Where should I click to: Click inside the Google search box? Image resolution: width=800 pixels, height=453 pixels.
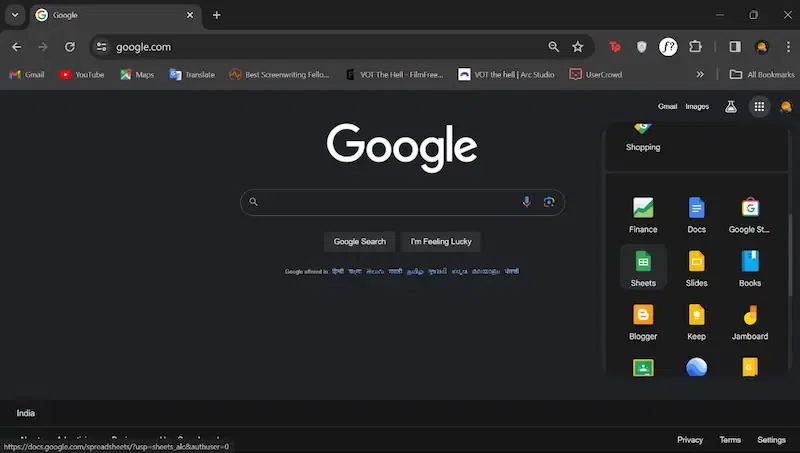coord(388,202)
